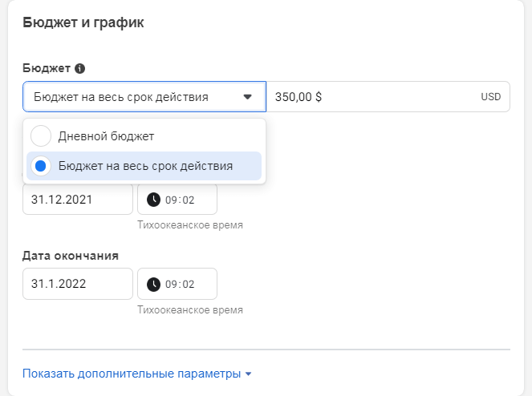Select the Дневной бюджет radio button
This screenshot has height=396, width=532.
[41, 136]
